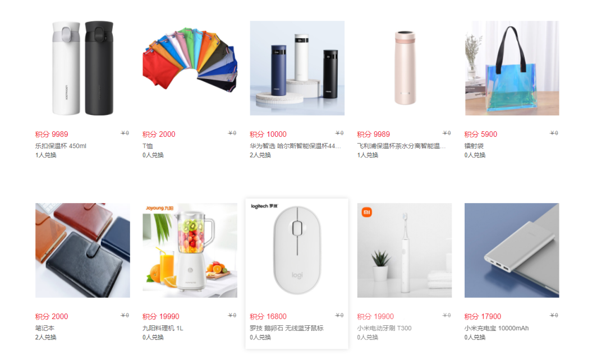This screenshot has height=364, width=606.
Task: Click the 积分 10000 price label
Action: click(268, 135)
